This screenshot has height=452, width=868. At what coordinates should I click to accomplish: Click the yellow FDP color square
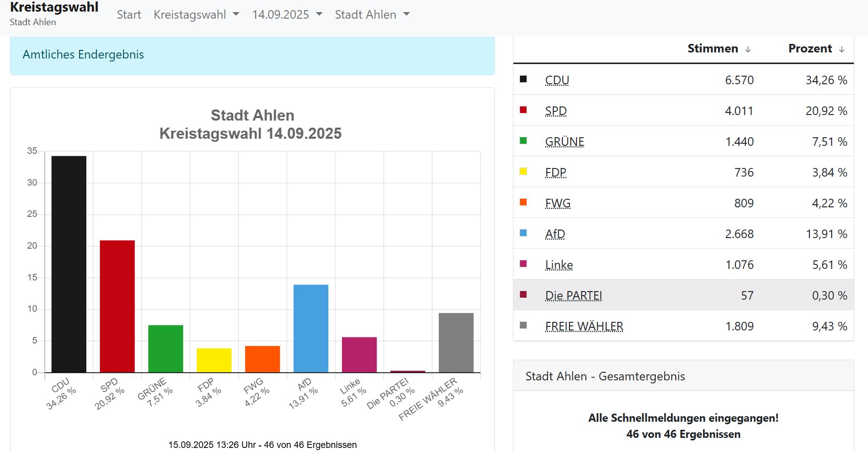pos(523,172)
